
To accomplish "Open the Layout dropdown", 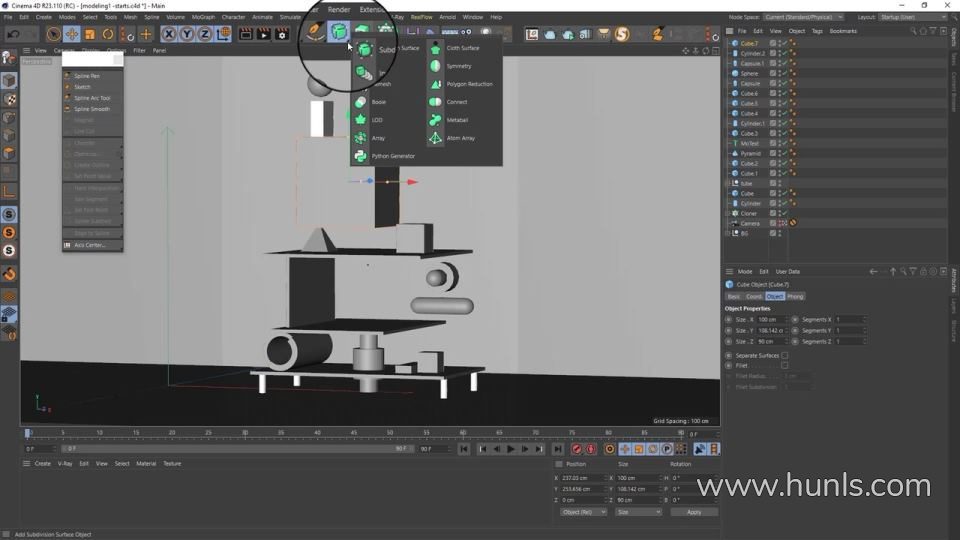I will (914, 17).
